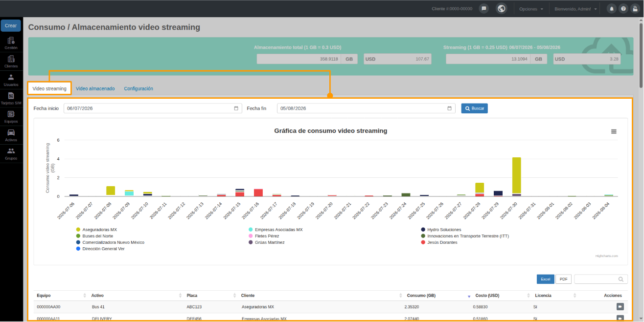Sort the table by Costo (USD)

click(502, 296)
